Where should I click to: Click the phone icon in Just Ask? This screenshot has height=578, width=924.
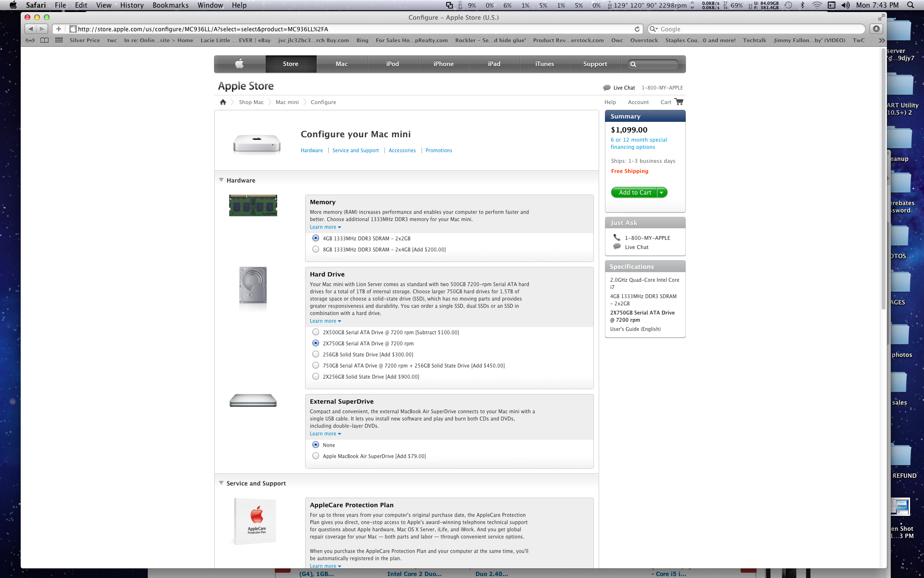click(617, 237)
